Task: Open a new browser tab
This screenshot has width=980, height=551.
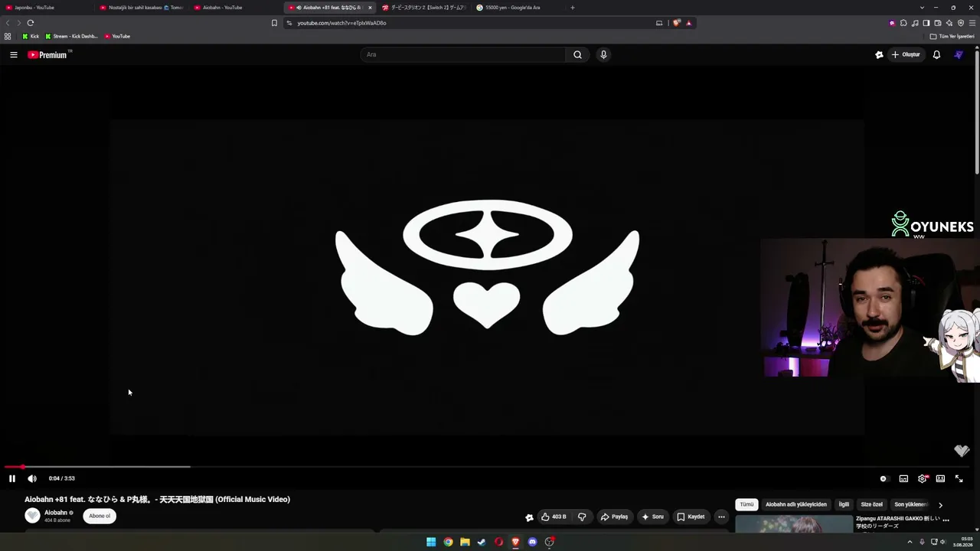Action: pos(573,8)
